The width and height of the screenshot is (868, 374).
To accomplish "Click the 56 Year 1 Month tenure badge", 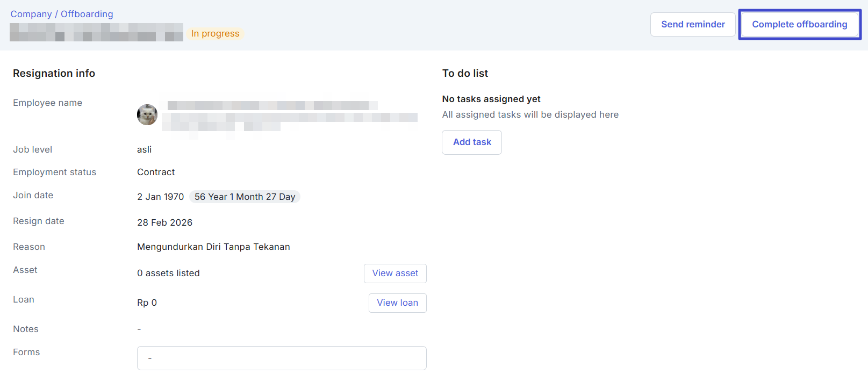I will [x=245, y=197].
